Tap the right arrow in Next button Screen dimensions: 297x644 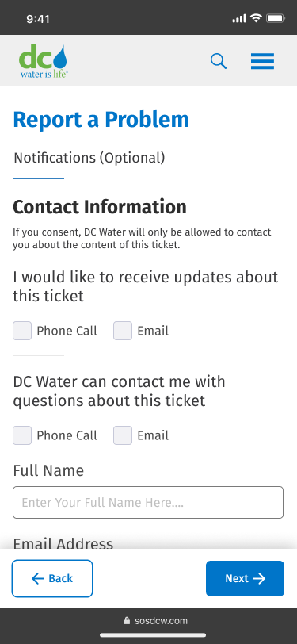(259, 578)
